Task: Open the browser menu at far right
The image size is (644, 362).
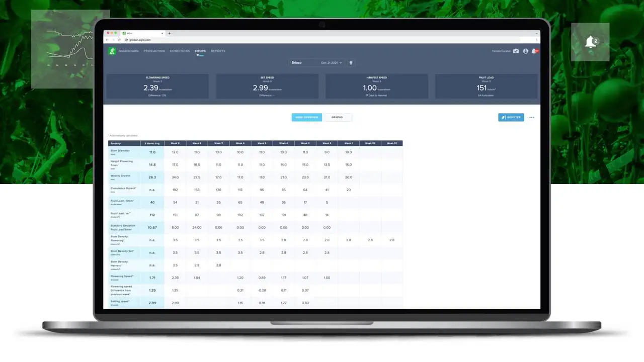Action: (x=536, y=40)
